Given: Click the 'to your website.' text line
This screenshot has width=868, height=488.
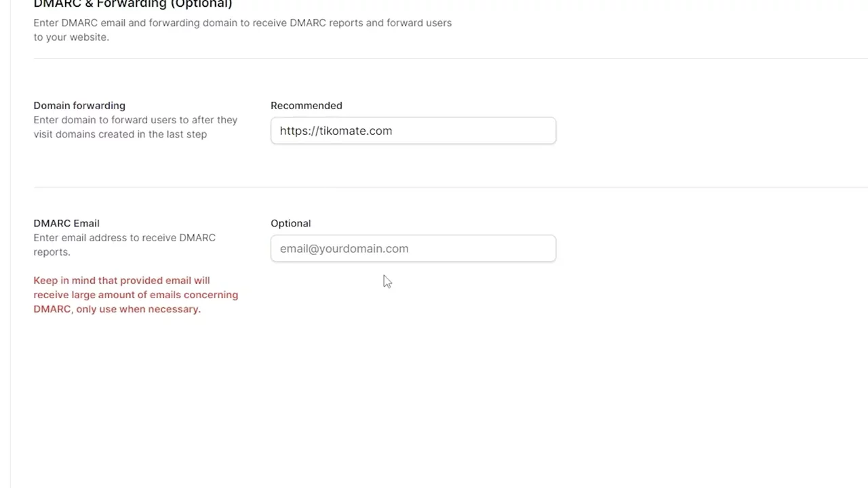Looking at the screenshot, I should pyautogui.click(x=71, y=37).
